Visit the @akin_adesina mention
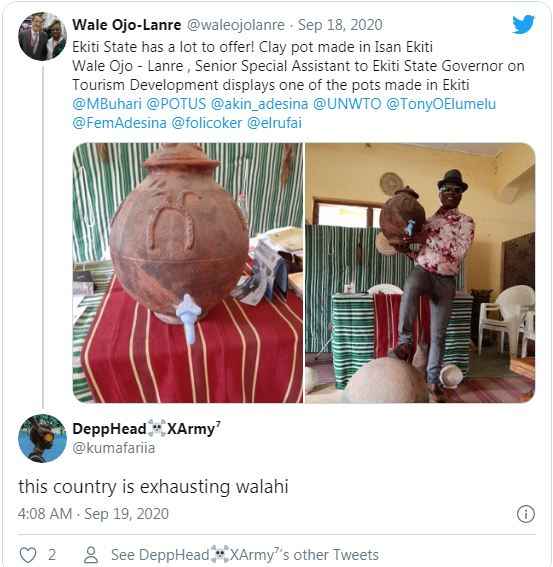The width and height of the screenshot is (553, 567). click(259, 104)
